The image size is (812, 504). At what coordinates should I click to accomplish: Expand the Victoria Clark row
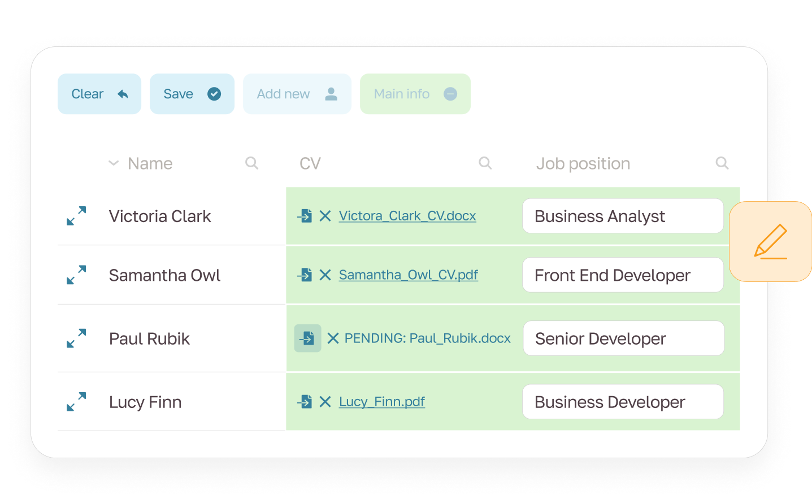click(x=76, y=216)
